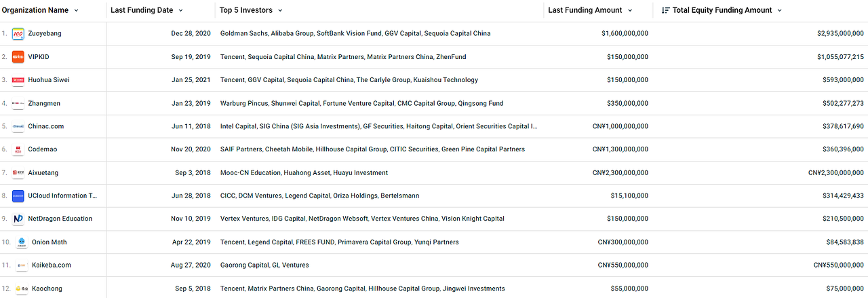Click the Kaochong logo icon
The image size is (868, 298).
[x=22, y=288]
